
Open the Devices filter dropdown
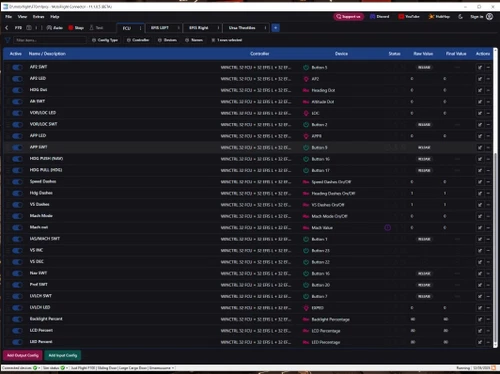[167, 40]
